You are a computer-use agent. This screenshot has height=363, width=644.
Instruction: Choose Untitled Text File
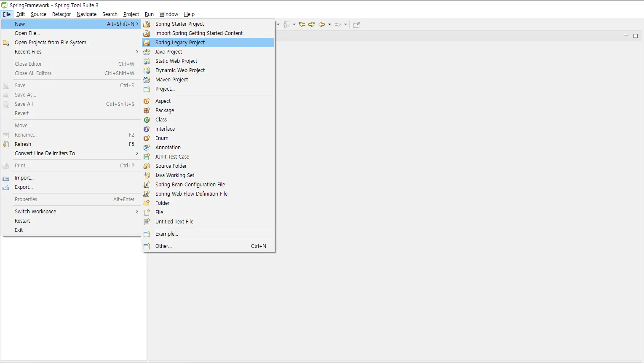pos(208,222)
